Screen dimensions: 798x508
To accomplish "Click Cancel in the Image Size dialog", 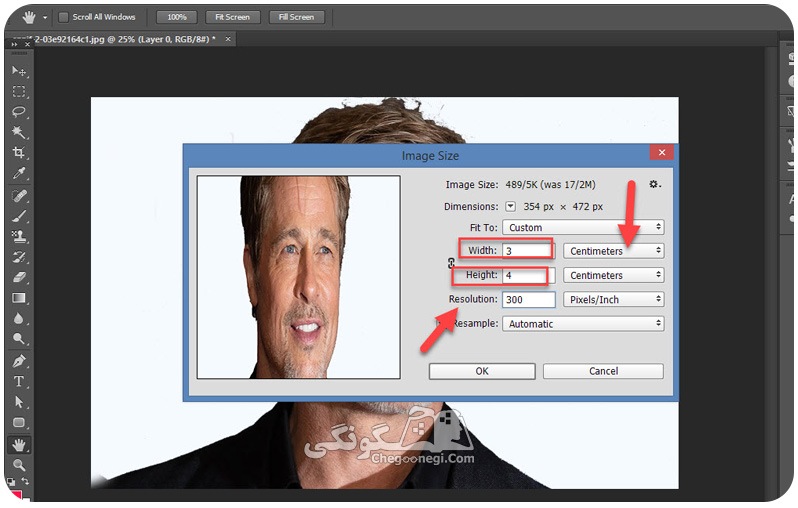I will [x=603, y=371].
